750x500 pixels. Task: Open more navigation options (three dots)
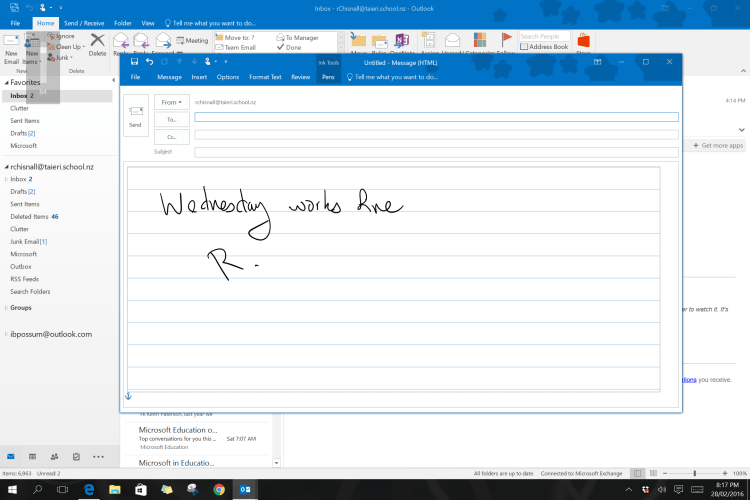coord(99,456)
